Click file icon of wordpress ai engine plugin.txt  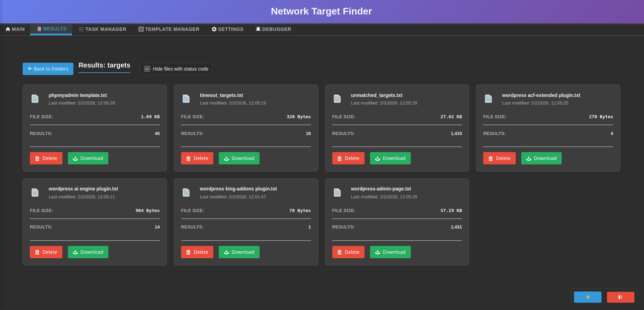[35, 192]
